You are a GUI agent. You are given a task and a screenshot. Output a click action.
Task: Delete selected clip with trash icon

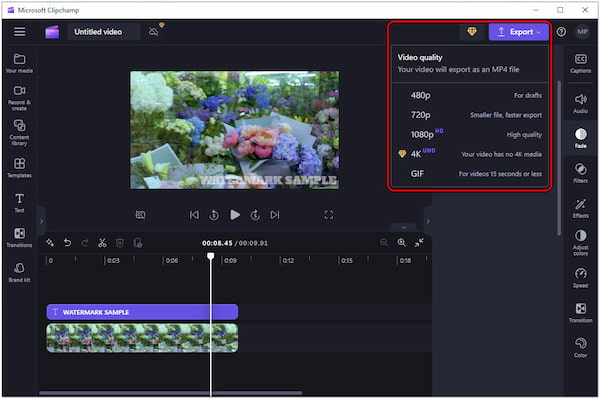coord(120,243)
